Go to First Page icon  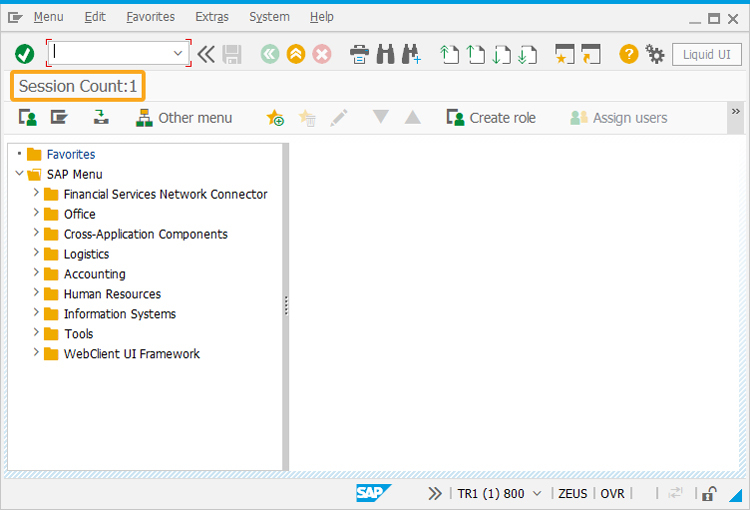[x=449, y=54]
